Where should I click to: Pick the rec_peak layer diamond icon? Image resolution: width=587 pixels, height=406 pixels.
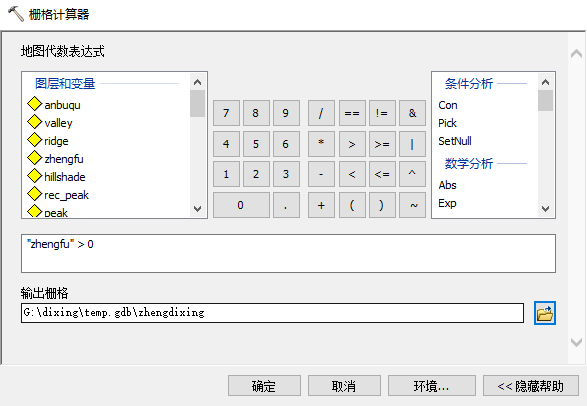pyautogui.click(x=34, y=194)
